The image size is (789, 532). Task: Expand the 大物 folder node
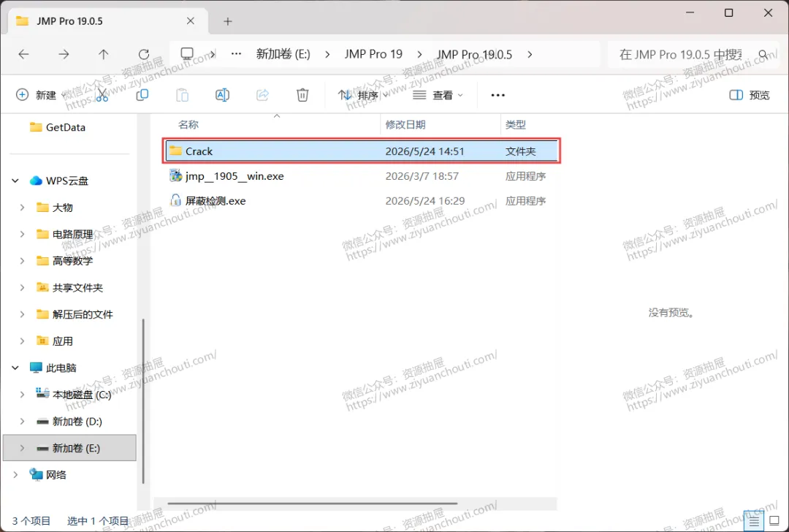click(x=22, y=208)
